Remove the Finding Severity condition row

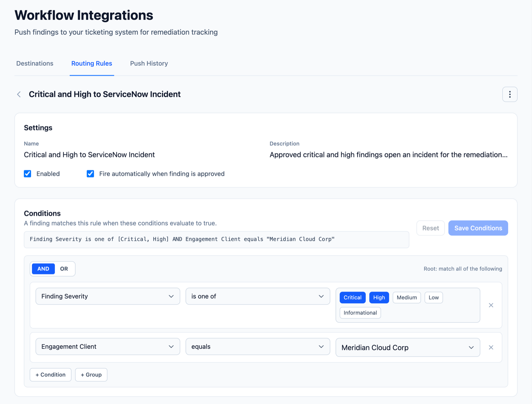point(491,305)
